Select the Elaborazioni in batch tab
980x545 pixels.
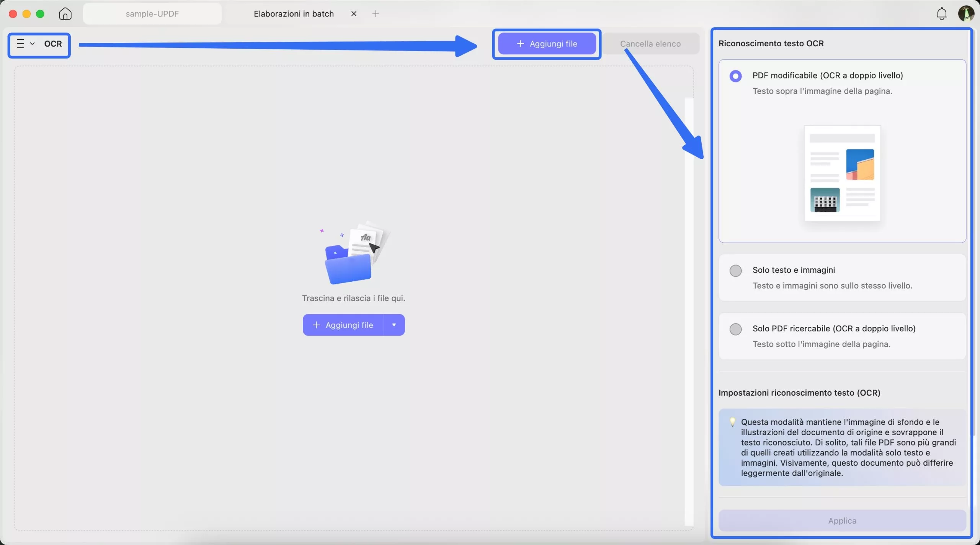click(293, 14)
